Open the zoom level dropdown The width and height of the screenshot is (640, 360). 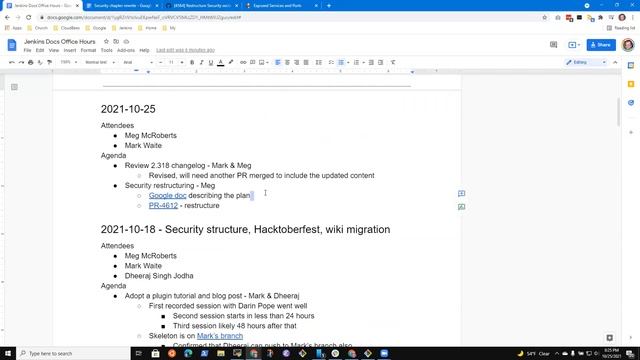point(69,62)
